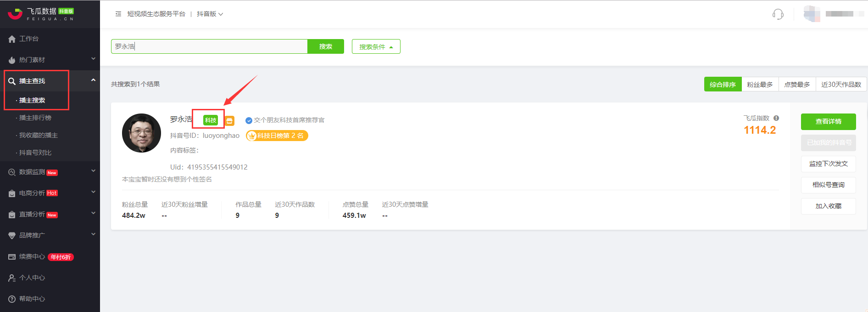The image size is (868, 312).
Task: Click the blue verified checkmark badge
Action: click(249, 120)
